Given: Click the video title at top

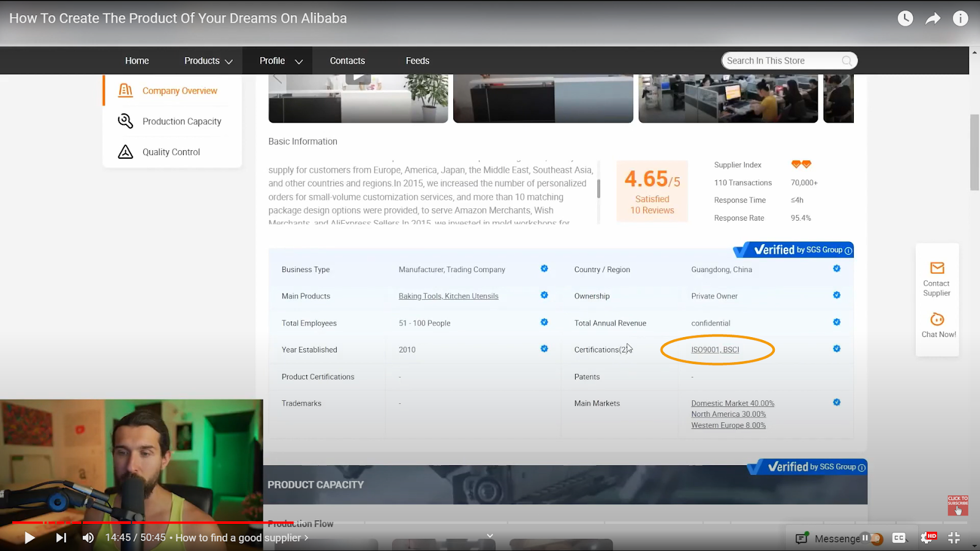Looking at the screenshot, I should pos(178,18).
